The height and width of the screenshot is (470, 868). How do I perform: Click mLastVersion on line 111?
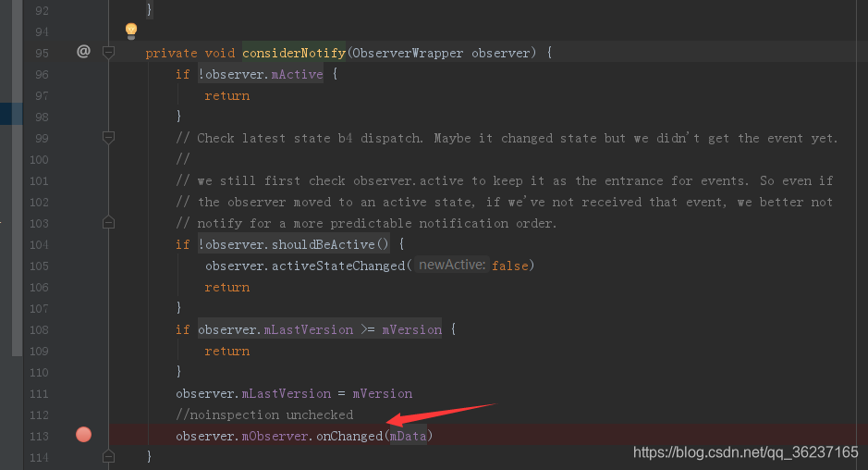[287, 393]
